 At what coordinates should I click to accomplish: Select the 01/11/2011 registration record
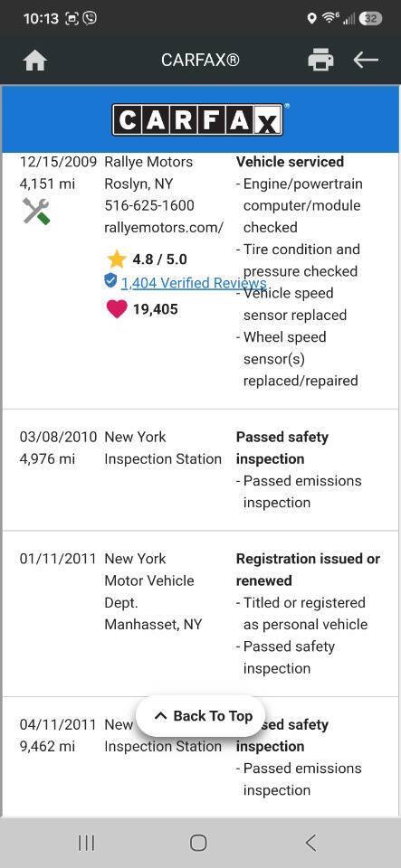(201, 613)
